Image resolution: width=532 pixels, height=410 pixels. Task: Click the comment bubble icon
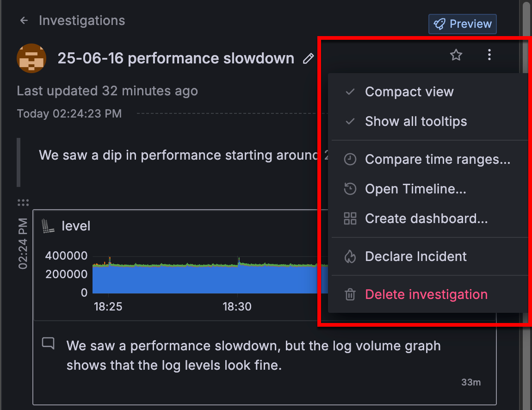click(x=48, y=343)
